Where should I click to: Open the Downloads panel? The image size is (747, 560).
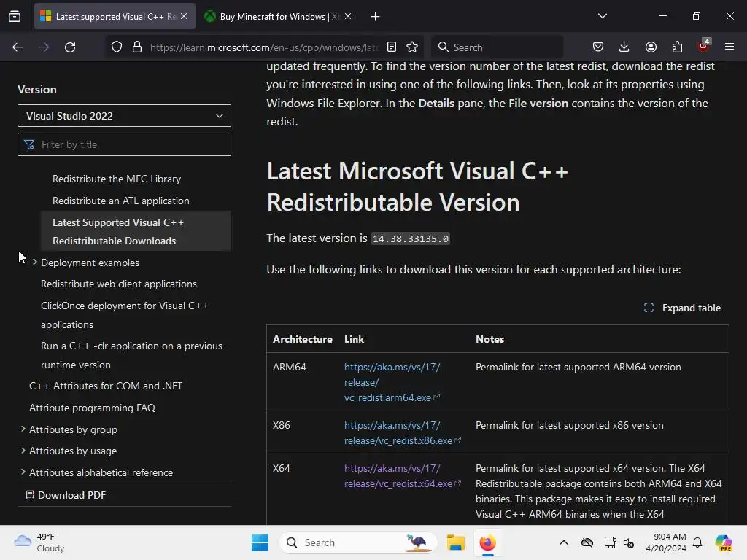pos(624,47)
